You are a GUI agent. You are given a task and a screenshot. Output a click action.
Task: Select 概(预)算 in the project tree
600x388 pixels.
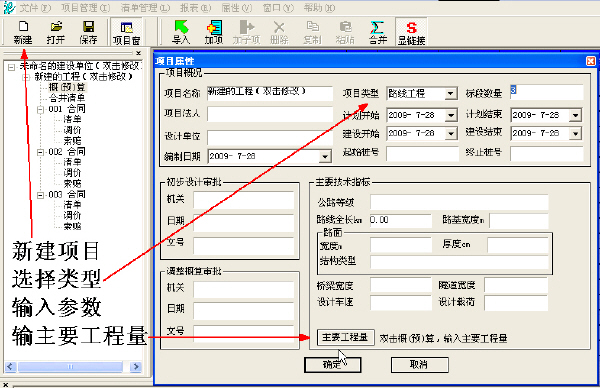pyautogui.click(x=67, y=88)
